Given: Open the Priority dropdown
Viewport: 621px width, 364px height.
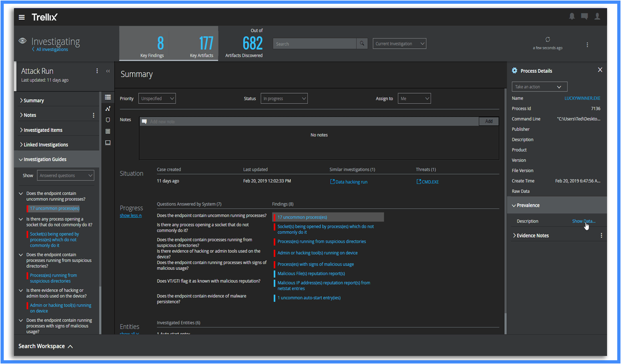Looking at the screenshot, I should [157, 98].
